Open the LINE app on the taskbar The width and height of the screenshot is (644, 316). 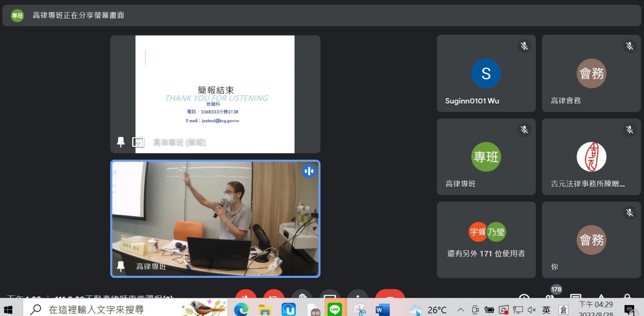point(334,309)
